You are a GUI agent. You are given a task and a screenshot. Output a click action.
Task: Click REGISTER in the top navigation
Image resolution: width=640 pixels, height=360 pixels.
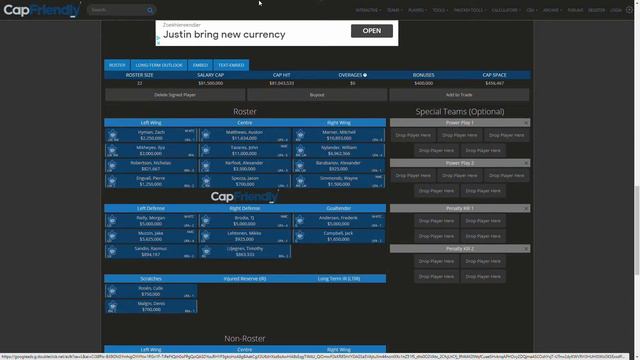point(596,10)
